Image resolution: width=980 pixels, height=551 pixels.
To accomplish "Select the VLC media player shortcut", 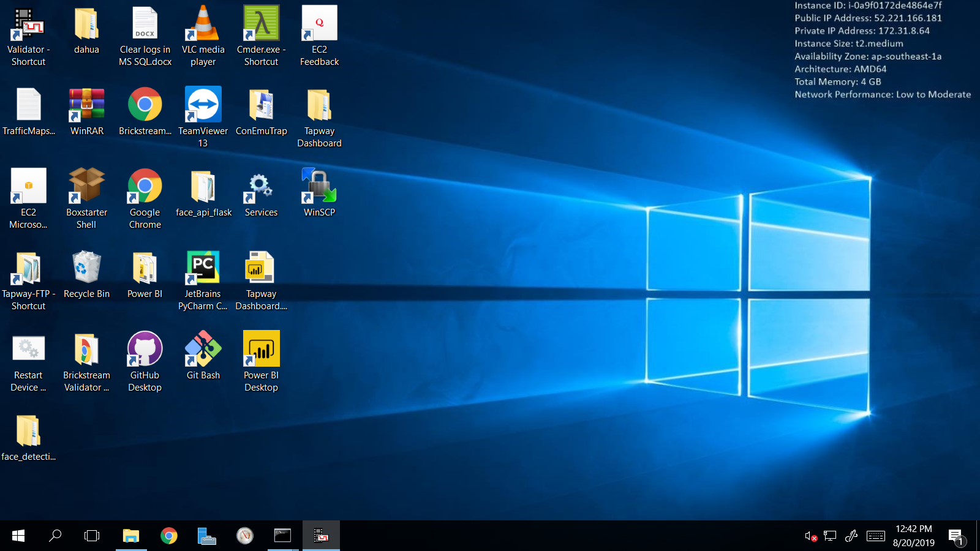I will point(203,37).
